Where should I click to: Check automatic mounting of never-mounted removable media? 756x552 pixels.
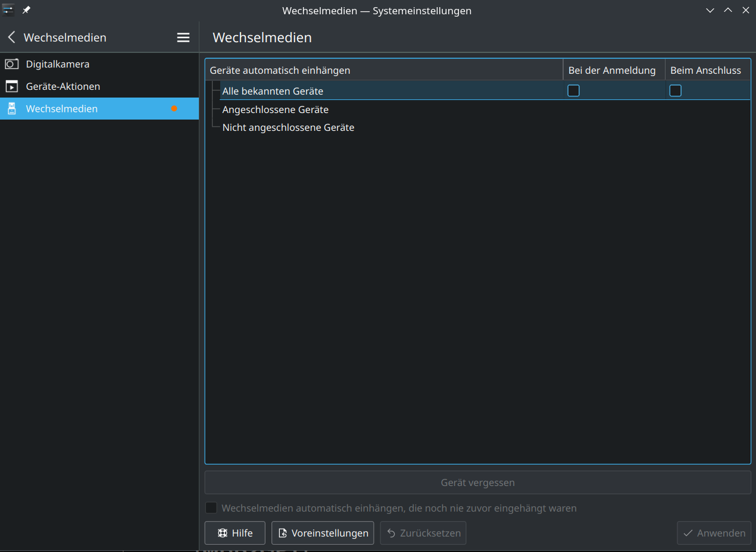tap(211, 507)
